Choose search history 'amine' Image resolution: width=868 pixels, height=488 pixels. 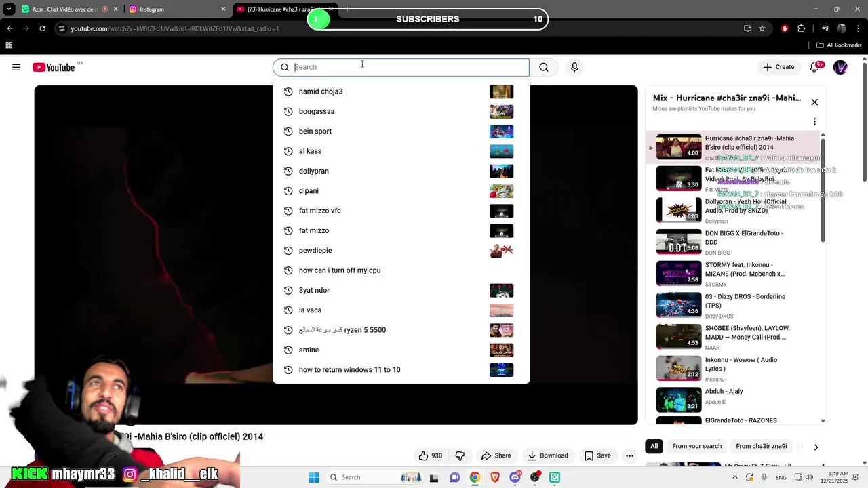[401, 350]
